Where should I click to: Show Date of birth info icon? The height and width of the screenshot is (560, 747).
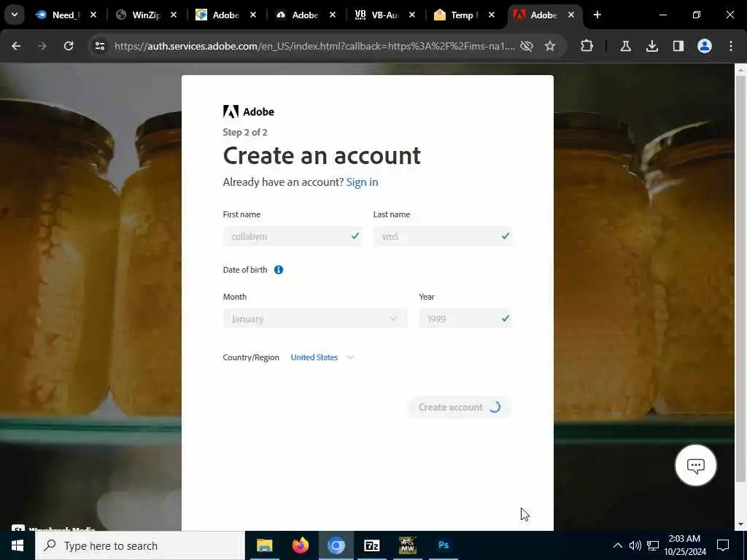tap(279, 270)
